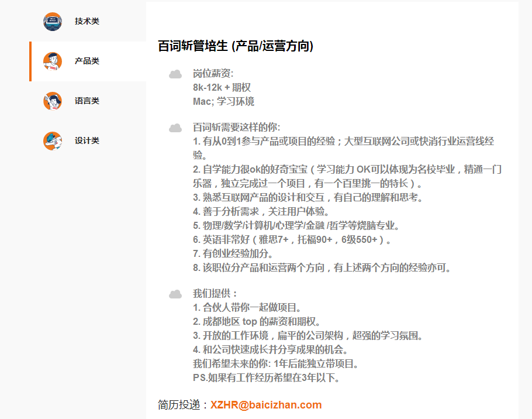
Task: Click requirement 8 该职位分产品和运营两个方向
Action: tap(322, 268)
